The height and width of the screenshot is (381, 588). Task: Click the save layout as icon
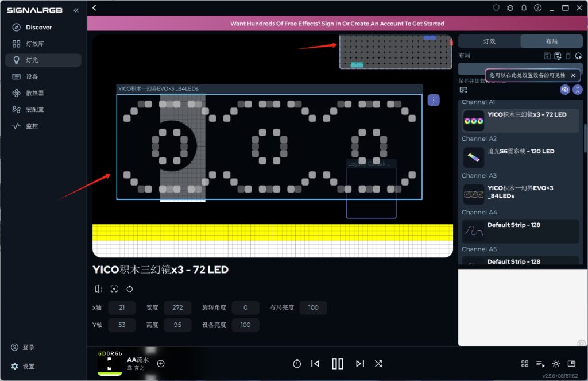coord(558,56)
